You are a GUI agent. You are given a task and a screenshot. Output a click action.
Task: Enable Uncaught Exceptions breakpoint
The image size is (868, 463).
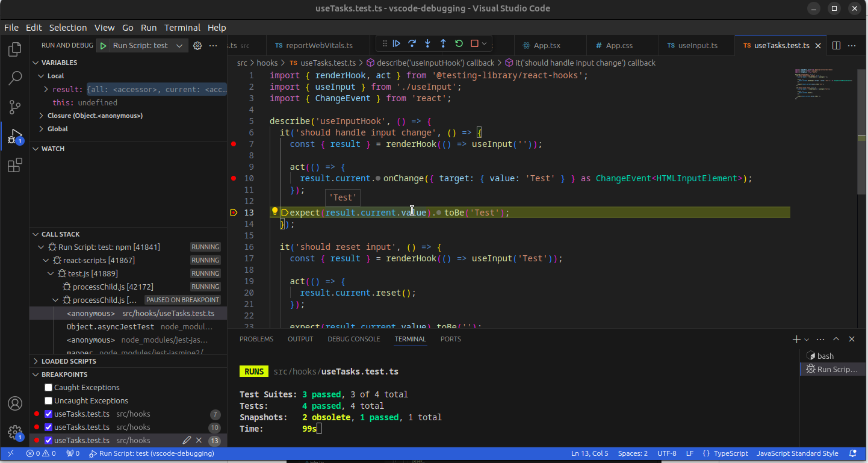[x=49, y=401]
